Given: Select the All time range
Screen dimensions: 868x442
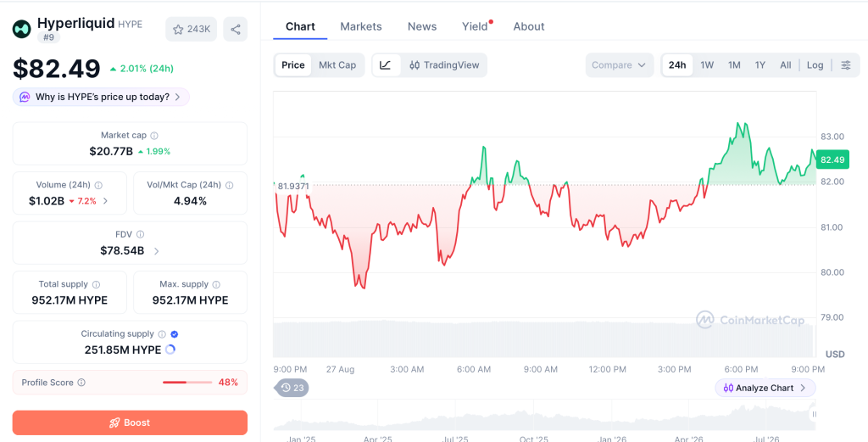Looking at the screenshot, I should (786, 64).
